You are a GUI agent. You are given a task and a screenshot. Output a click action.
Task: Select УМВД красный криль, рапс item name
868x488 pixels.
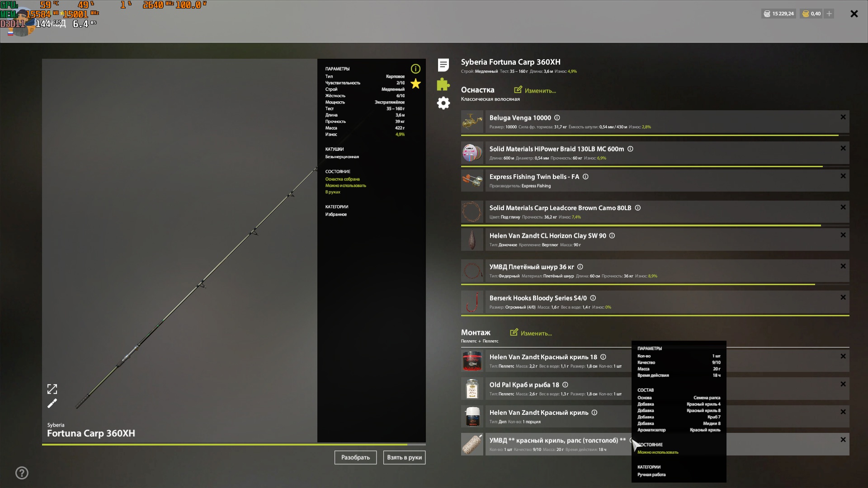click(558, 440)
